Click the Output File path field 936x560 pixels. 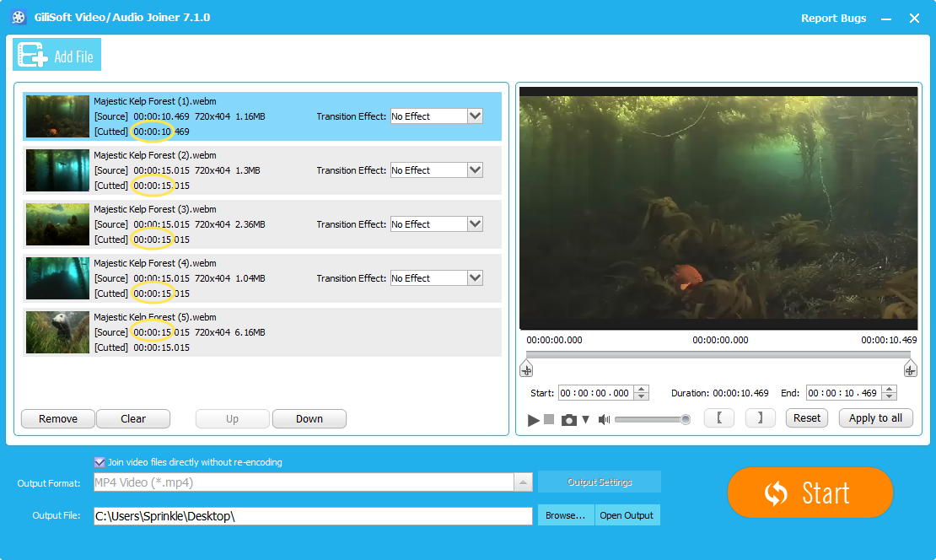click(x=313, y=516)
